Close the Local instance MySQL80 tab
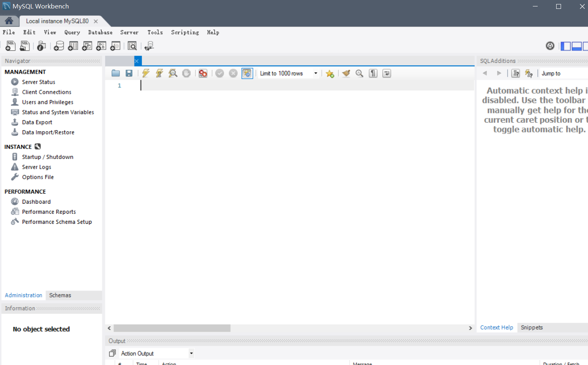Screen dimensions: 588x365 96,21
